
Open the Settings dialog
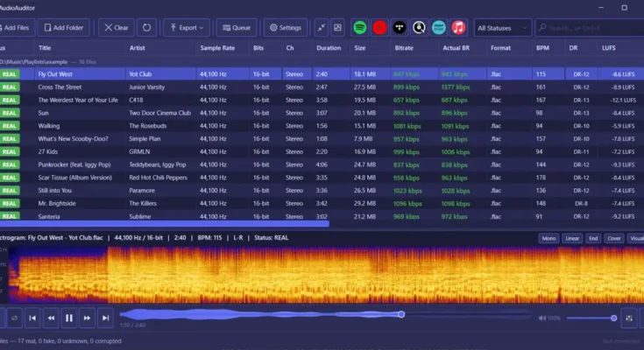(x=286, y=27)
